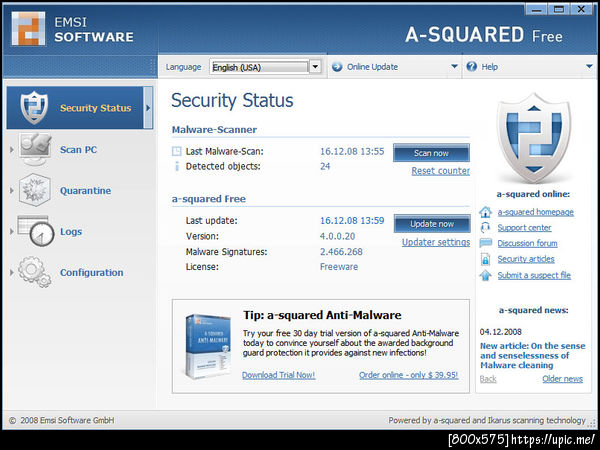
Task: Click the info icon beside Detected objects
Action: pyautogui.click(x=177, y=166)
